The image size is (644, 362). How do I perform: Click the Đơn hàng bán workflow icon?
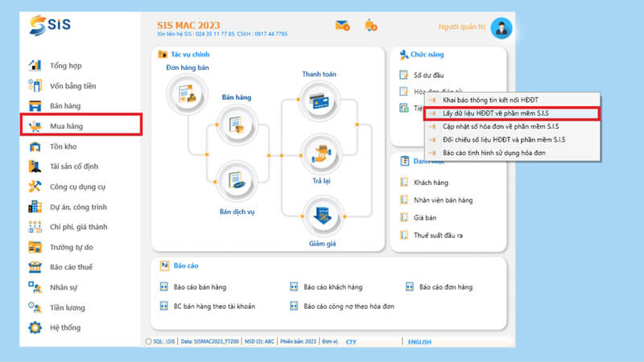click(187, 94)
